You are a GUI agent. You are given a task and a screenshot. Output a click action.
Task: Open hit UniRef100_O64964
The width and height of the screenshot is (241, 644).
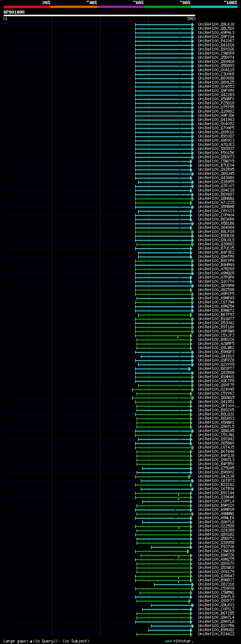tap(216, 227)
